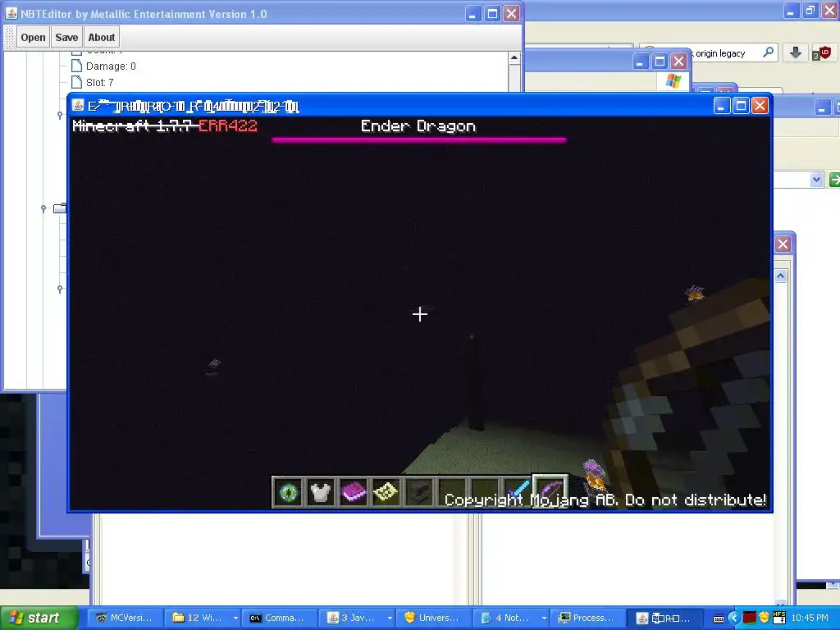Screen dimensions: 840x630
Task: Click the Ender Dragon health bar
Action: (419, 139)
